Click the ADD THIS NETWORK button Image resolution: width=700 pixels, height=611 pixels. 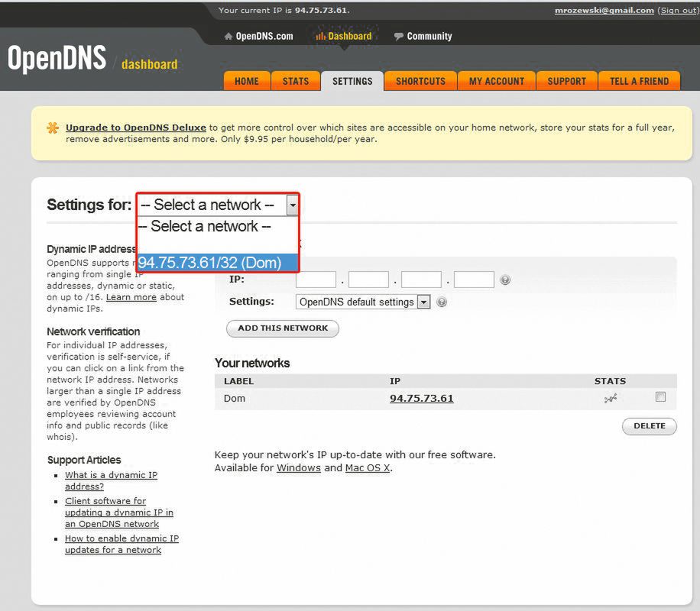coord(283,328)
